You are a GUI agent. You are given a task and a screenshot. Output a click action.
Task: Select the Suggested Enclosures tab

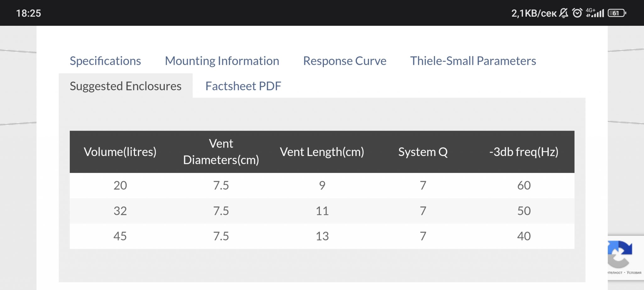tap(125, 86)
